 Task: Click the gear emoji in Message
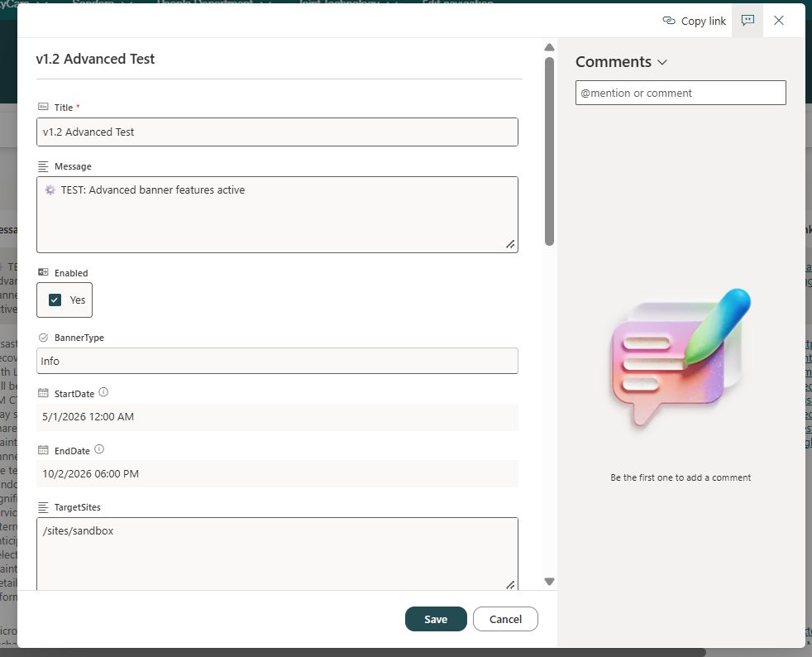pos(50,190)
